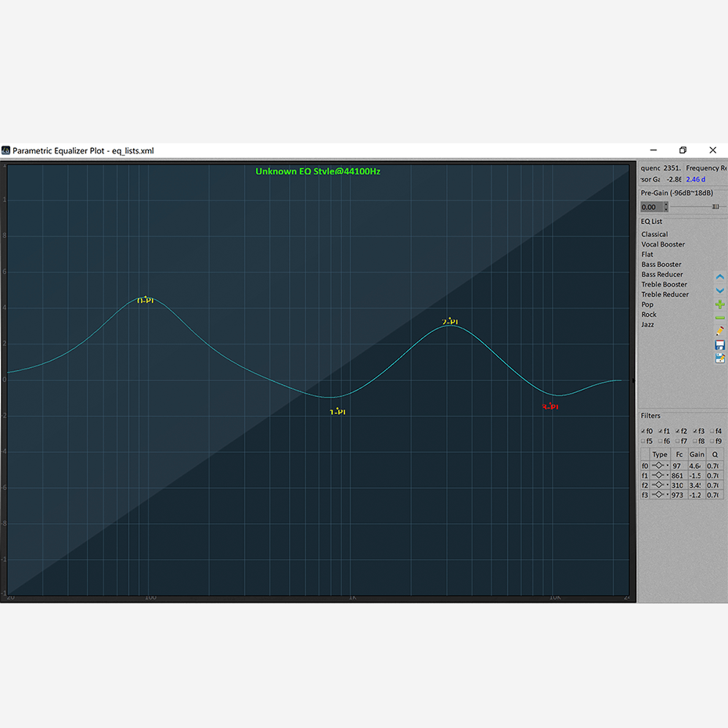Click the down arrow to move preset down

click(719, 290)
